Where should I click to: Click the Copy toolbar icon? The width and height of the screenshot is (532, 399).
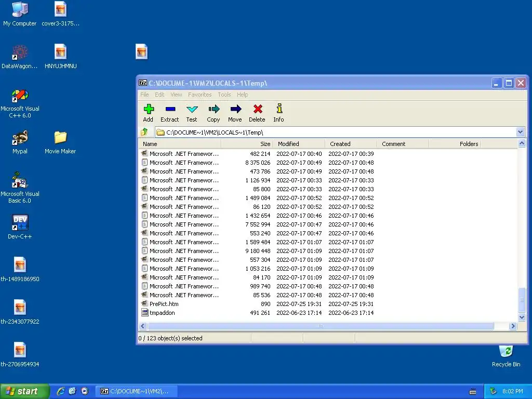pos(214,113)
